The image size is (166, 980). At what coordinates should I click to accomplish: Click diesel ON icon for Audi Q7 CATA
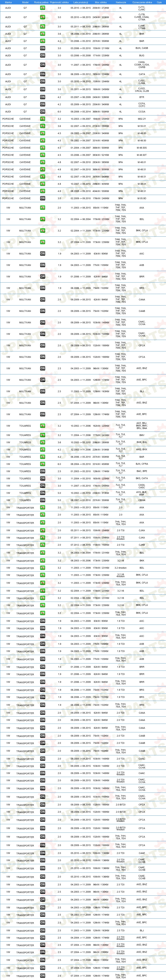coord(42,74)
